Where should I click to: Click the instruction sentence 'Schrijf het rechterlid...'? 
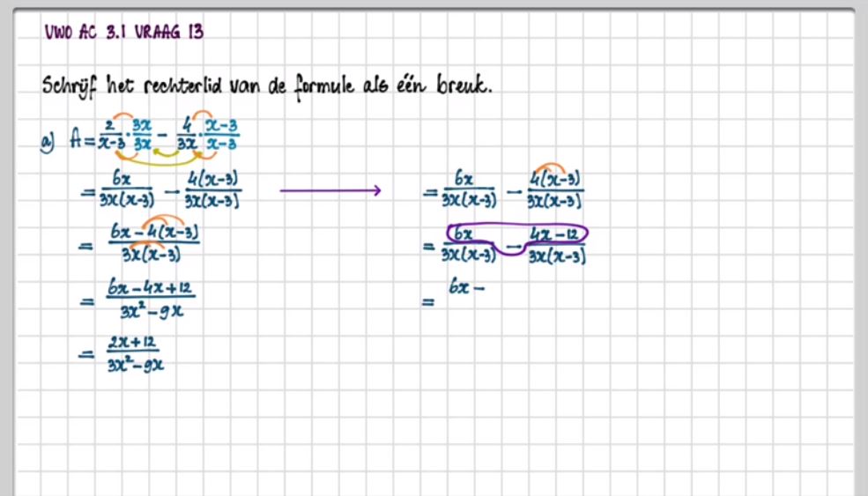tap(265, 86)
